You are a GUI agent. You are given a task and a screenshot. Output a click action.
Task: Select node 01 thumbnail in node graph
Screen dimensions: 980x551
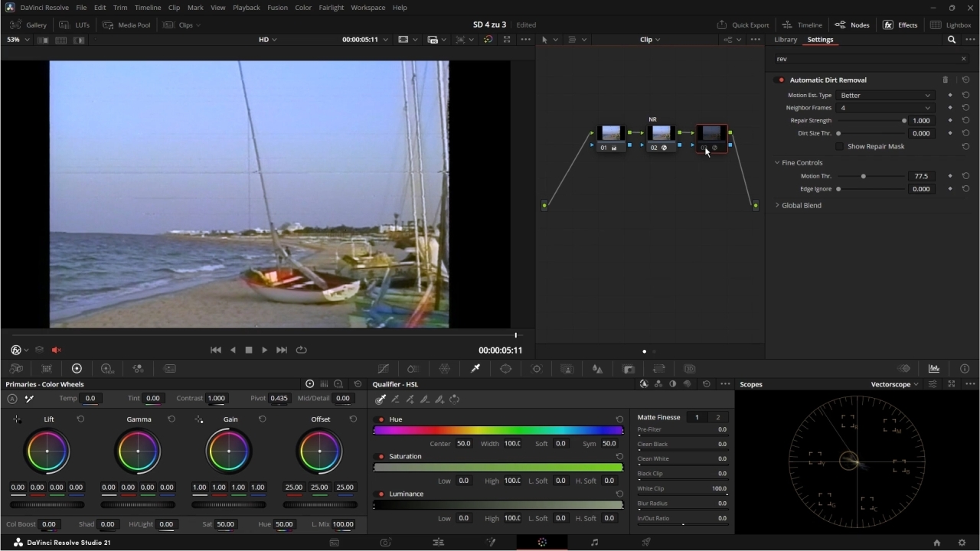tap(611, 133)
